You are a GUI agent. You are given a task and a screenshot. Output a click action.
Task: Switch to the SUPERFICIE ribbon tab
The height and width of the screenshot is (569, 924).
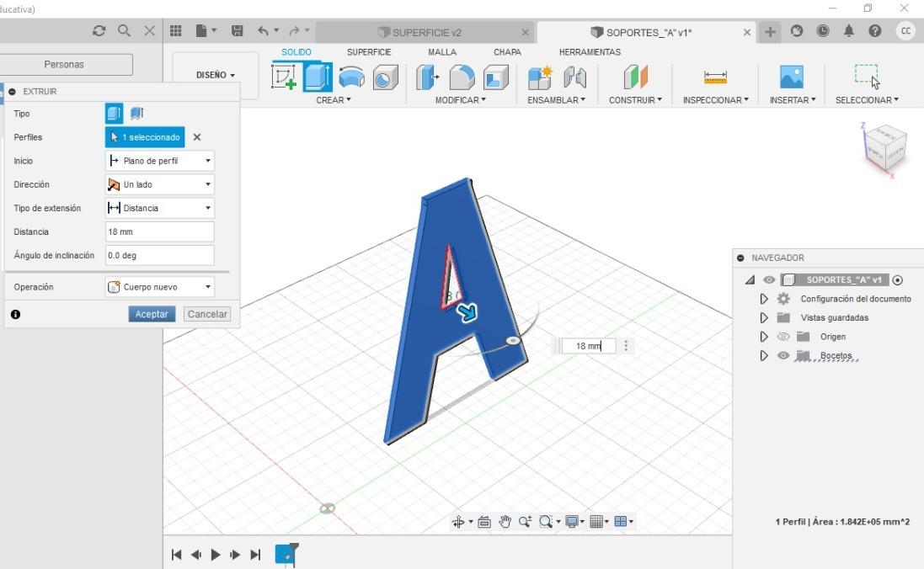369,52
